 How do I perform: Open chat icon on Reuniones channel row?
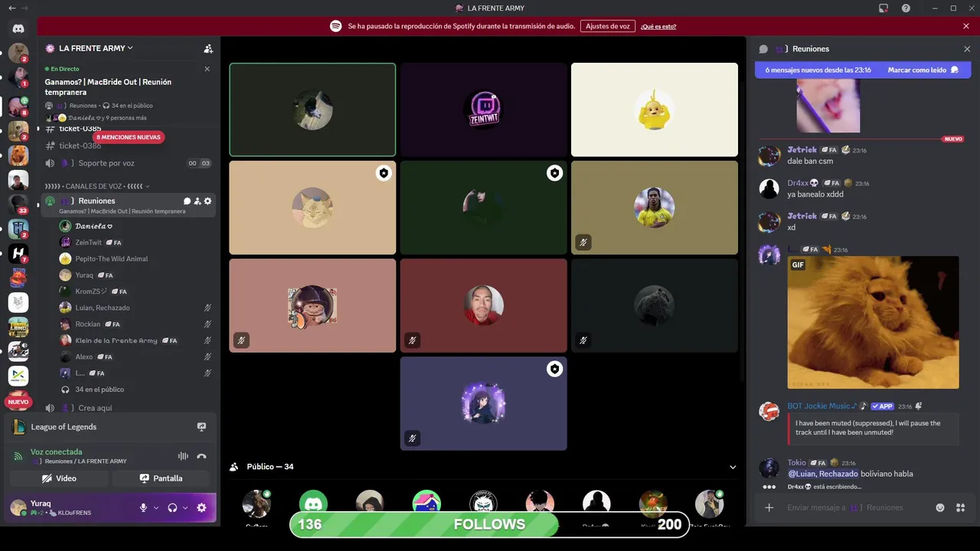[187, 201]
